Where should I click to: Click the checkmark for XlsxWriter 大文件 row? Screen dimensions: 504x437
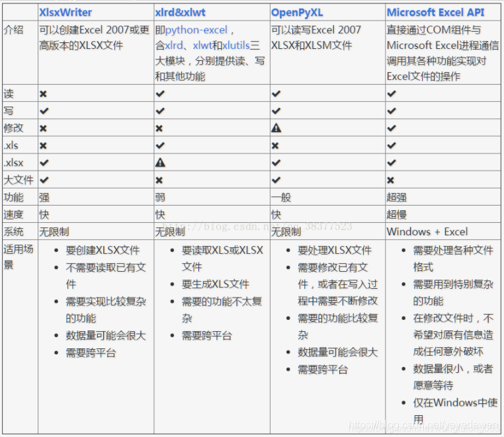(x=44, y=180)
